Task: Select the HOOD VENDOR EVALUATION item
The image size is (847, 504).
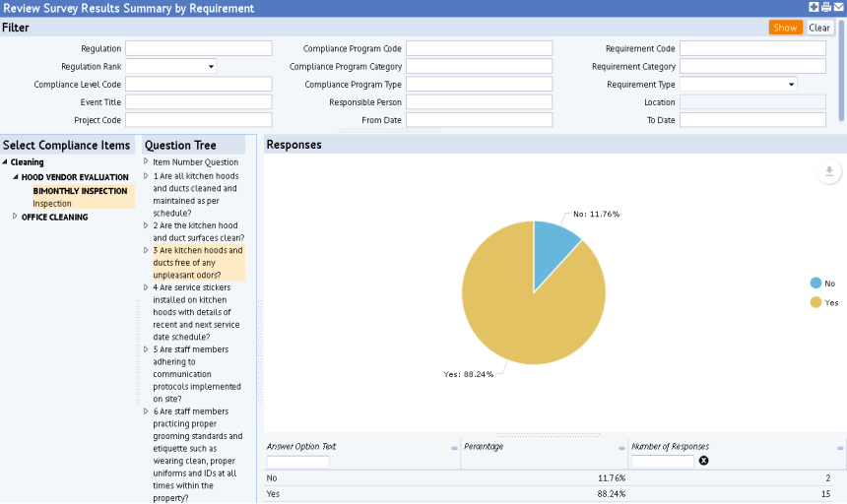Action: (75, 177)
